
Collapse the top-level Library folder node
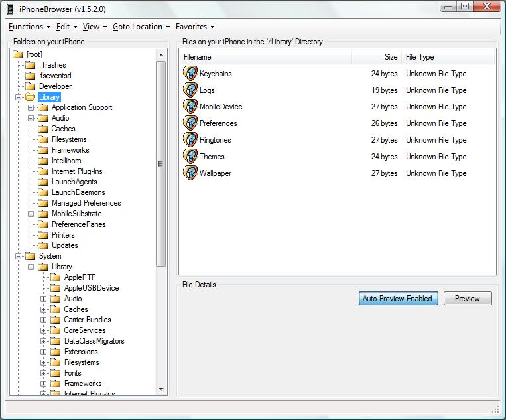click(18, 97)
